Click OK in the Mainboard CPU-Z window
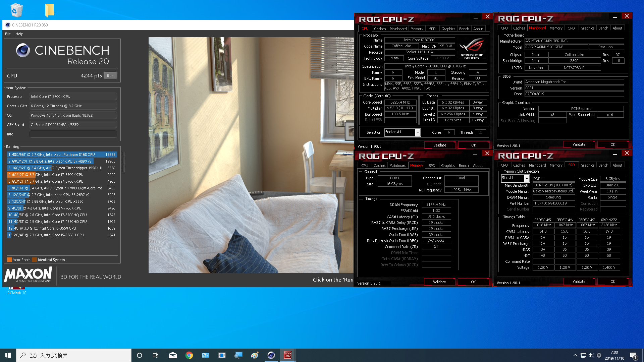 [x=612, y=144]
